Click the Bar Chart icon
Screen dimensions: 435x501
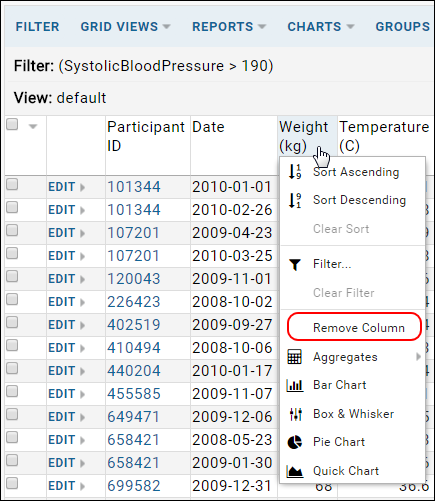pyautogui.click(x=295, y=385)
